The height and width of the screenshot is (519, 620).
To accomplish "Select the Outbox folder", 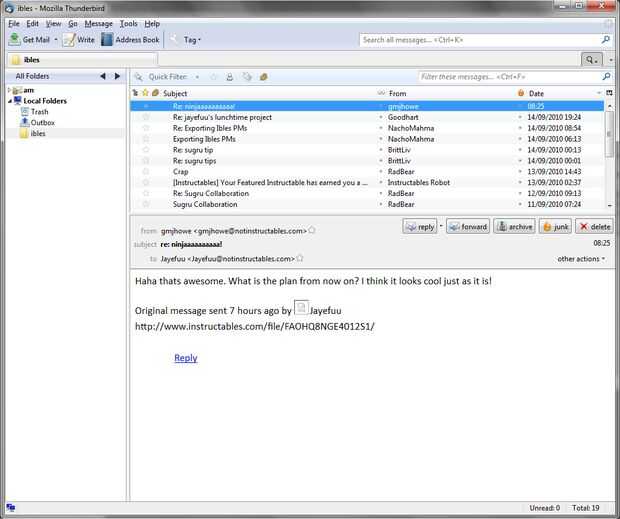I will click(x=42, y=123).
